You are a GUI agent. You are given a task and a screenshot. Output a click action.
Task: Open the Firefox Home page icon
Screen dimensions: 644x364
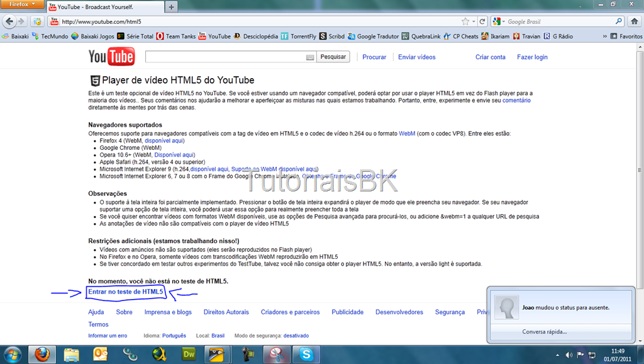point(634,21)
